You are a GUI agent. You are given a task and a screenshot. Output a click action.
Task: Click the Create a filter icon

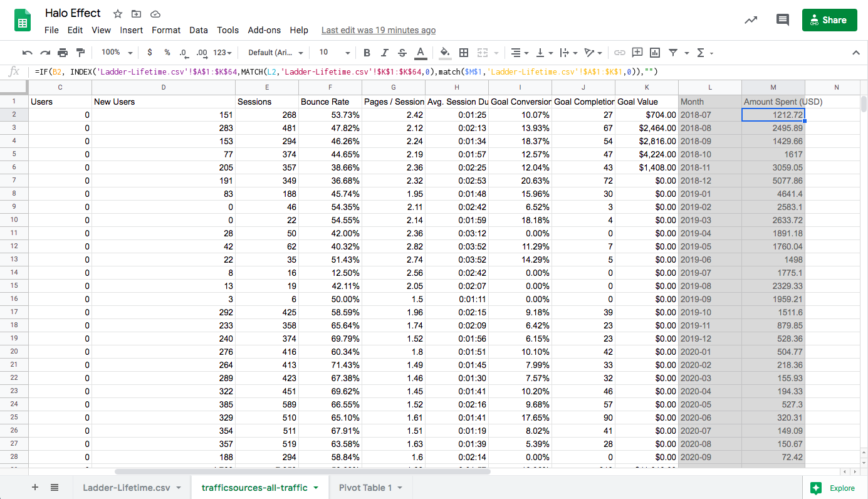point(673,53)
